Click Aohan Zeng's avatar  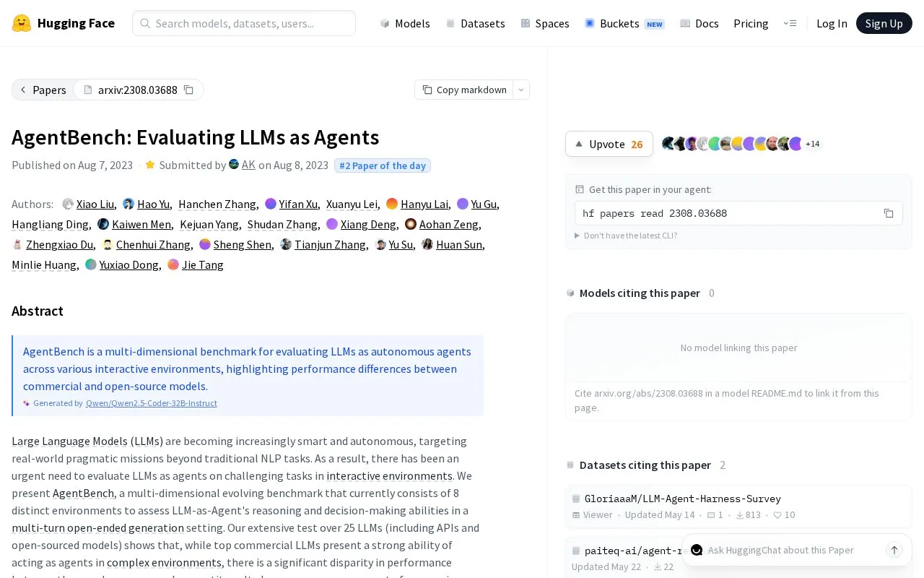pyautogui.click(x=411, y=224)
